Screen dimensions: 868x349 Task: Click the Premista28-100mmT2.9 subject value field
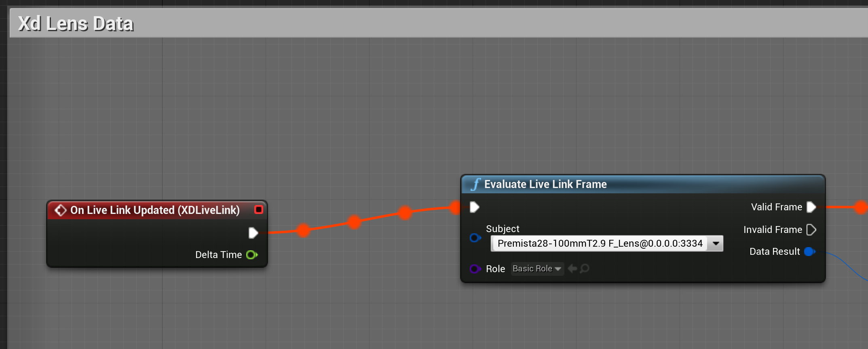600,243
